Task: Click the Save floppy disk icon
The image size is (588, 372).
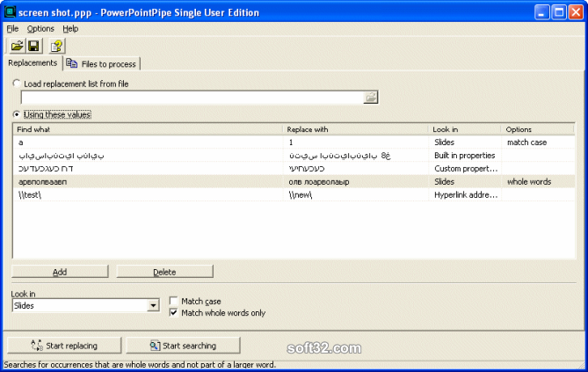Action: pyautogui.click(x=33, y=47)
